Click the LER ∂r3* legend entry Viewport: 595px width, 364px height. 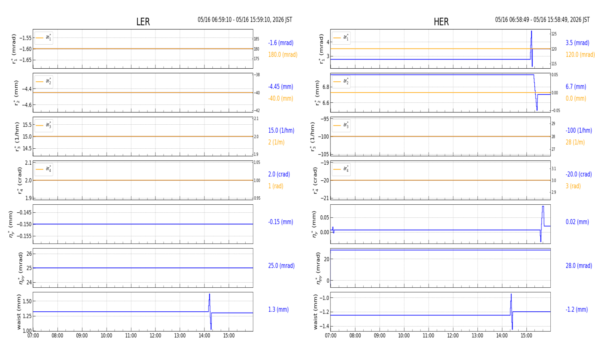(44, 125)
